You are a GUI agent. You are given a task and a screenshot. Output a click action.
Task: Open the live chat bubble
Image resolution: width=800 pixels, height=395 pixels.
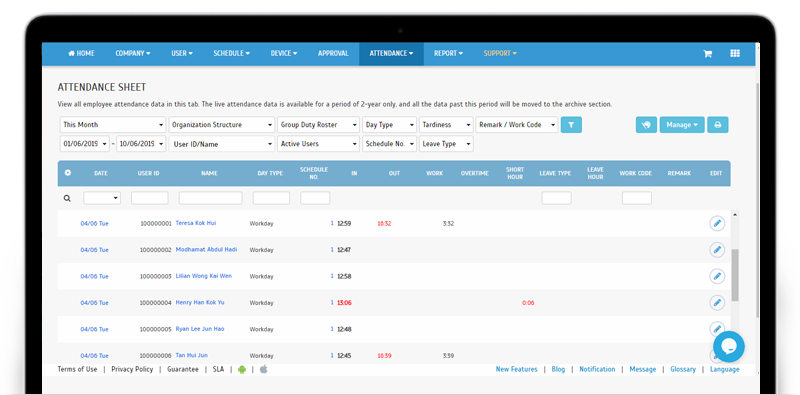click(x=729, y=347)
